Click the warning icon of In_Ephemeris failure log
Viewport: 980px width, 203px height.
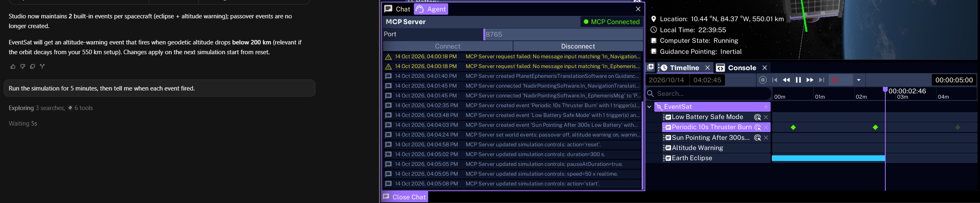coord(388,66)
